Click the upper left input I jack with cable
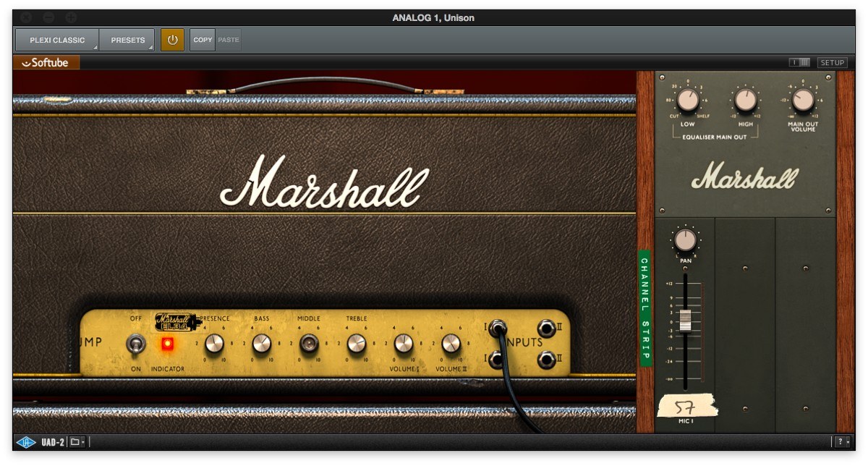The height and width of the screenshot is (466, 868). [497, 329]
